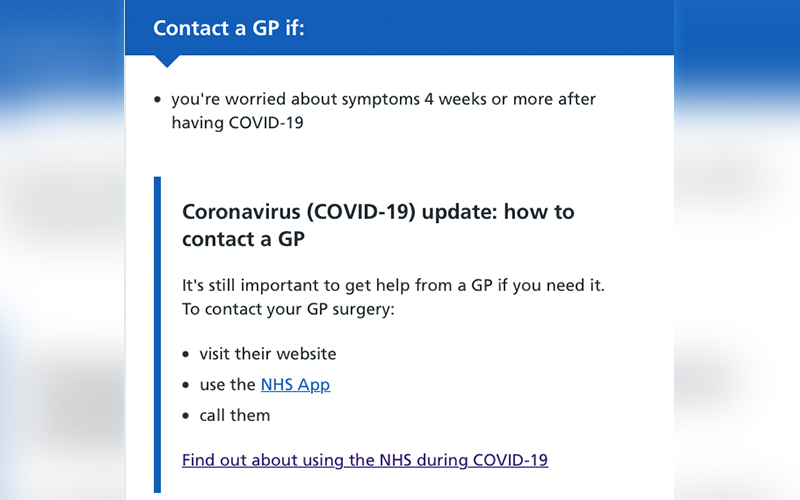
Task: Click the 'call them' list item
Action: pos(235,414)
